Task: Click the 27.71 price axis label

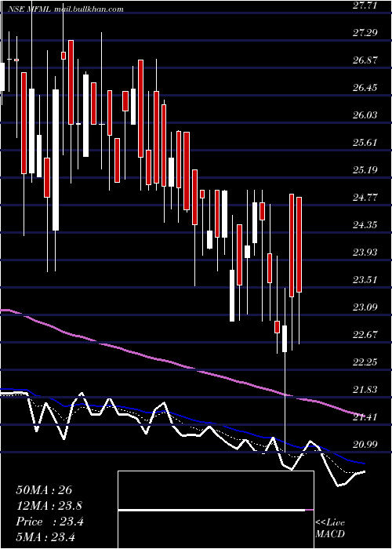Action: coord(365,5)
